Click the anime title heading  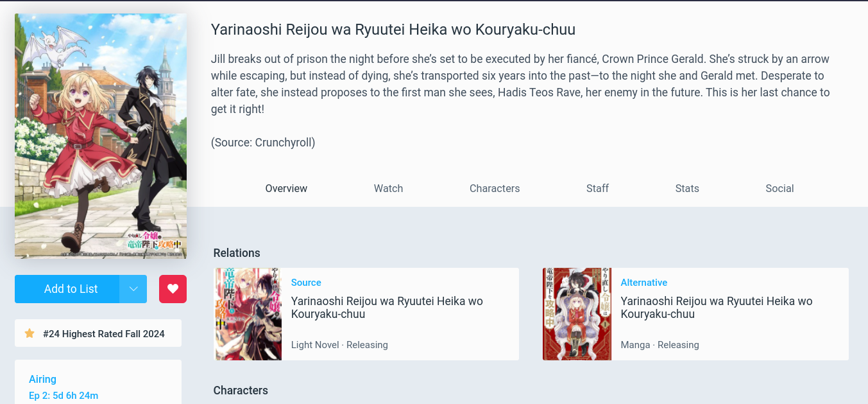click(393, 30)
